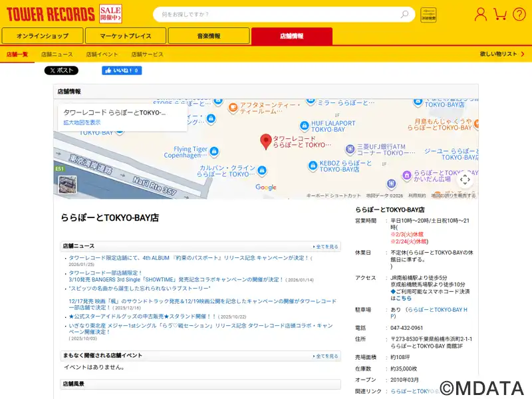This screenshot has width=532, height=399.
Task: Click the text イベントはありません。
Action: [94, 367]
